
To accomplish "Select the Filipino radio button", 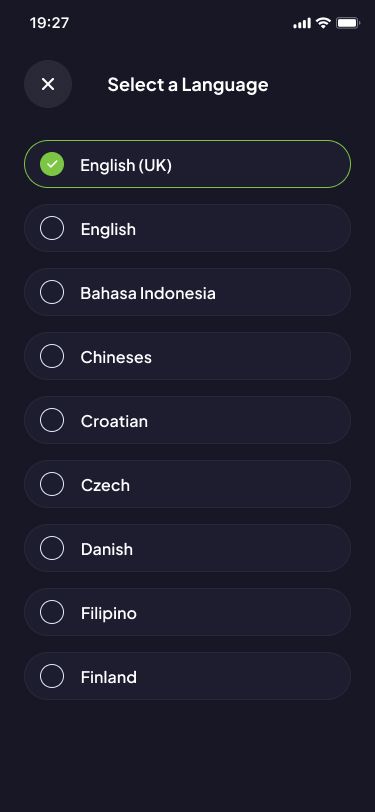I will pyautogui.click(x=52, y=612).
